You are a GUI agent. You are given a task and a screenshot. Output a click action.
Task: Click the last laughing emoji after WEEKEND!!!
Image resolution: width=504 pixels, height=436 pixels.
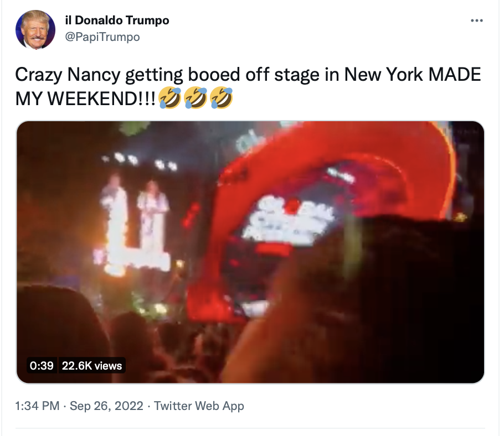point(221,97)
